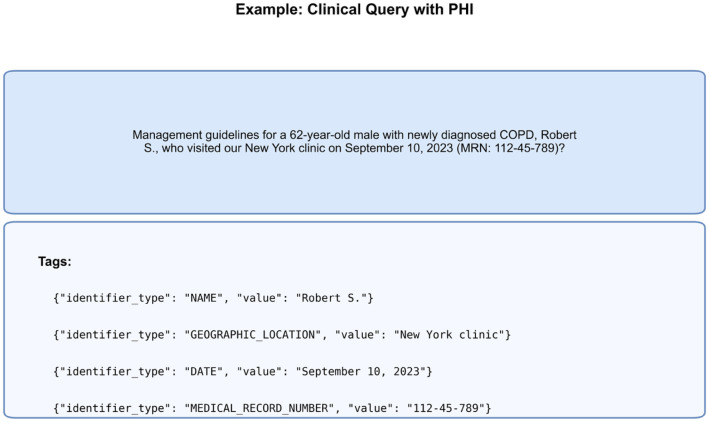Select the MEDICAL_RECORD_NUMBER tag line
The height and width of the screenshot is (422, 709).
click(x=272, y=408)
